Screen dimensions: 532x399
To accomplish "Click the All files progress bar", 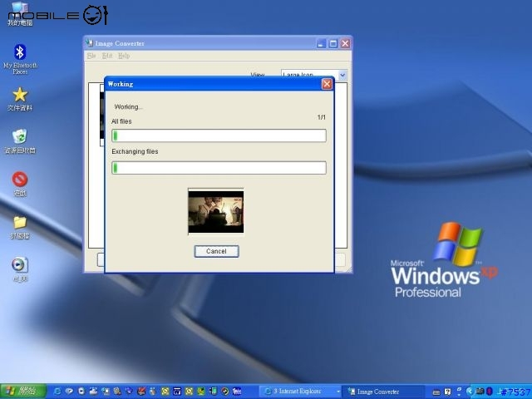I will point(219,135).
